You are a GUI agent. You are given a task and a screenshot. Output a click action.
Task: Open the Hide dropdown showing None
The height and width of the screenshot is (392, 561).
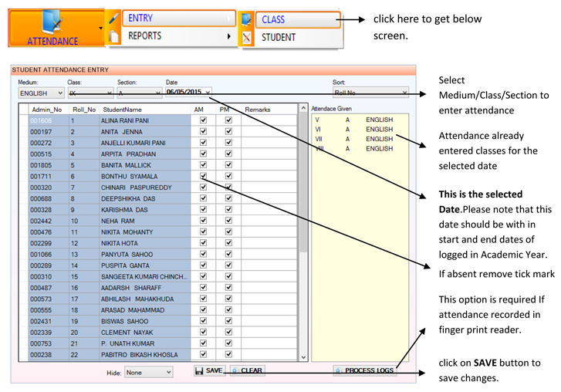point(148,373)
